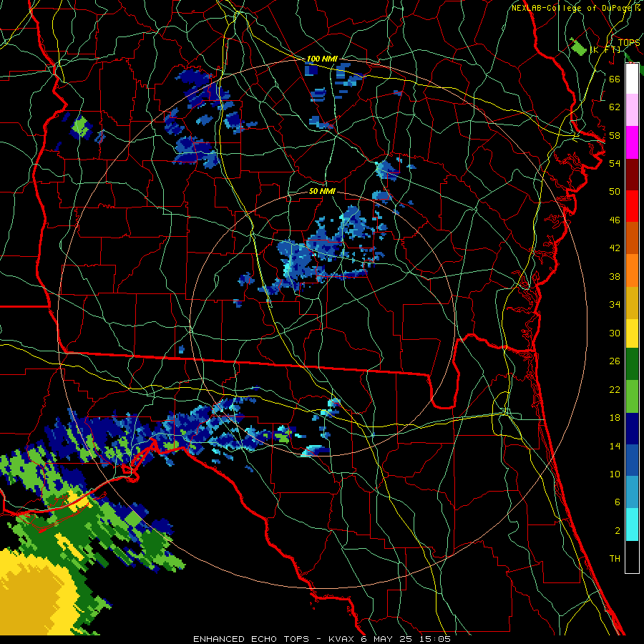Pick the navy blue legend swatch

pyautogui.click(x=632, y=429)
